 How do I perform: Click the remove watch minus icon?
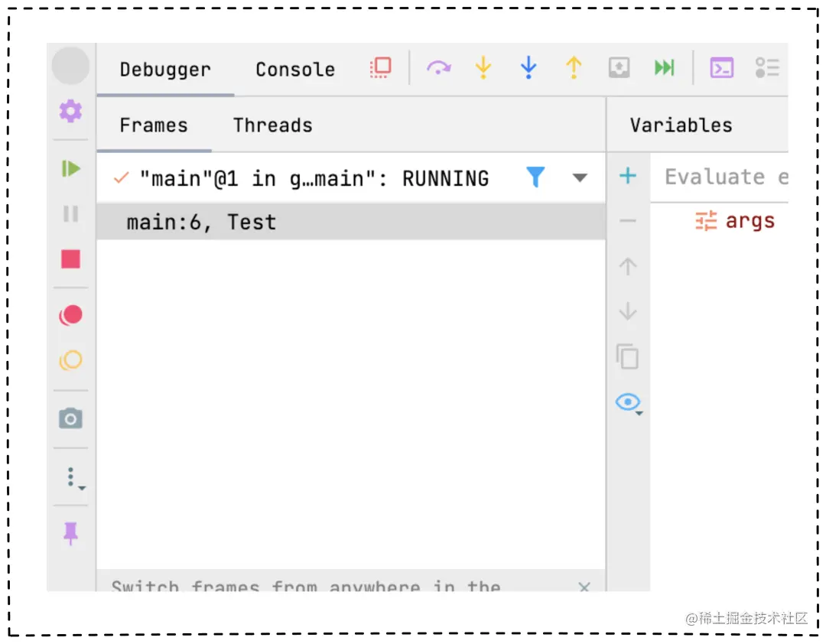point(627,221)
